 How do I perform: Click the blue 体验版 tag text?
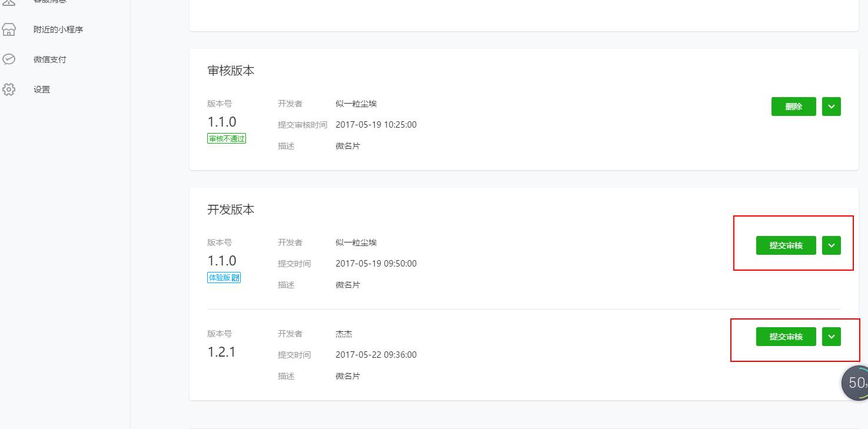pyautogui.click(x=219, y=277)
